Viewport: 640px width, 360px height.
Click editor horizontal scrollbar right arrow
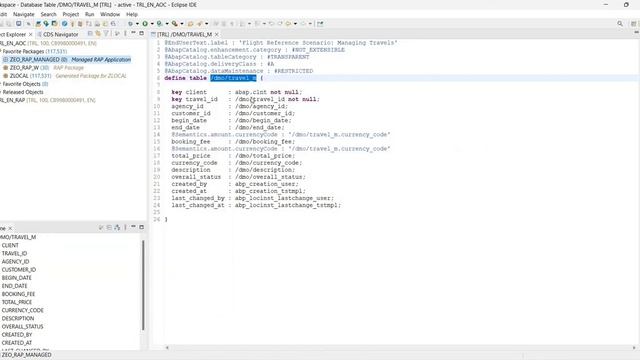(x=634, y=347)
